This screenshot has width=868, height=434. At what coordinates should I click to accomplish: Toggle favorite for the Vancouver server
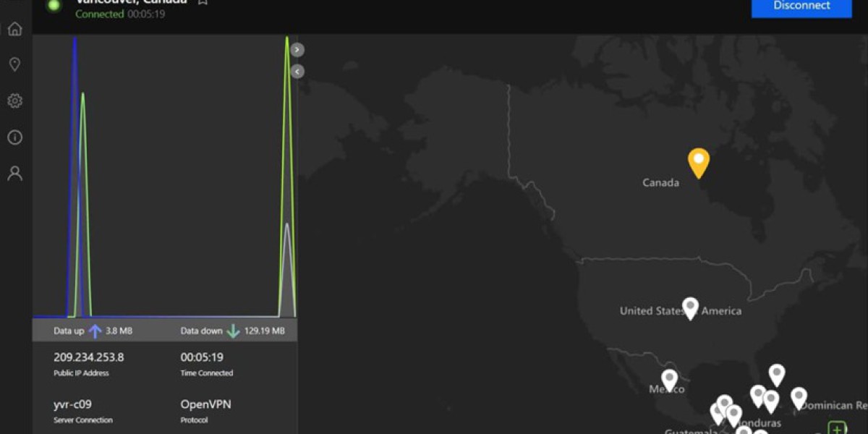click(203, 3)
